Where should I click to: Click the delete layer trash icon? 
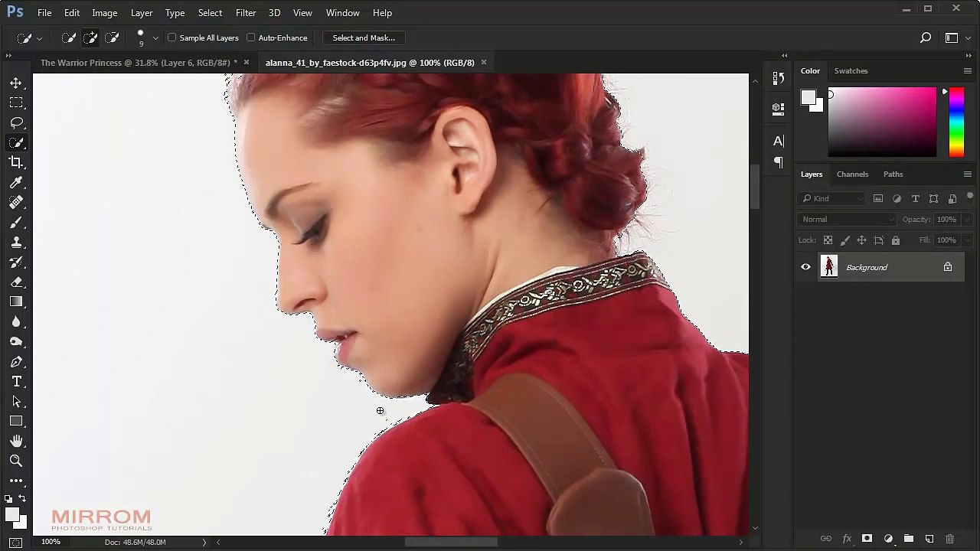coord(950,539)
